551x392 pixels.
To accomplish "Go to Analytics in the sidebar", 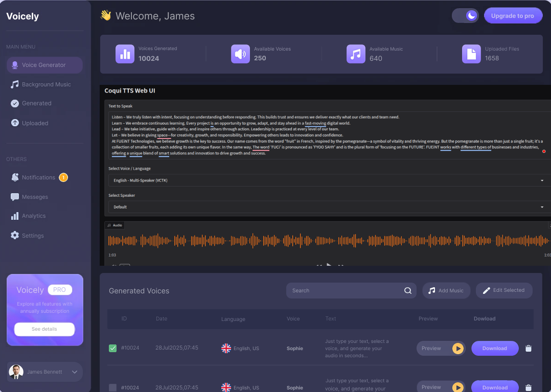I will click(x=34, y=216).
